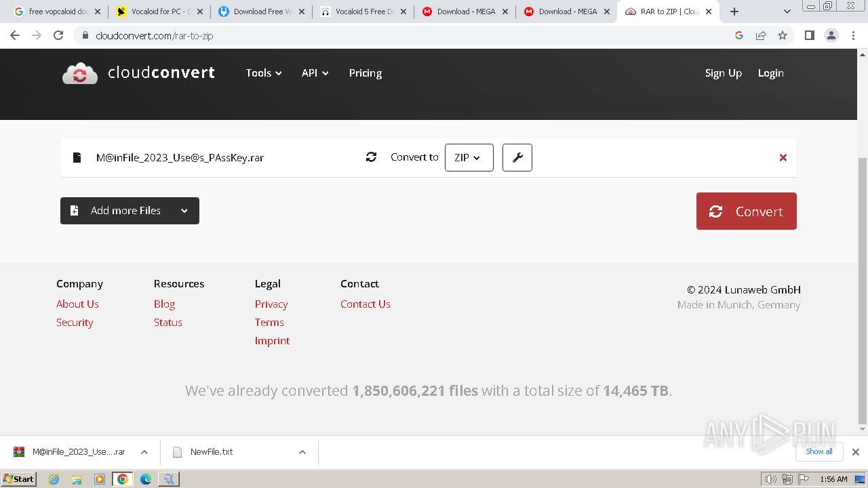Open the Pricing page
This screenshot has width=868, height=488.
tap(366, 73)
